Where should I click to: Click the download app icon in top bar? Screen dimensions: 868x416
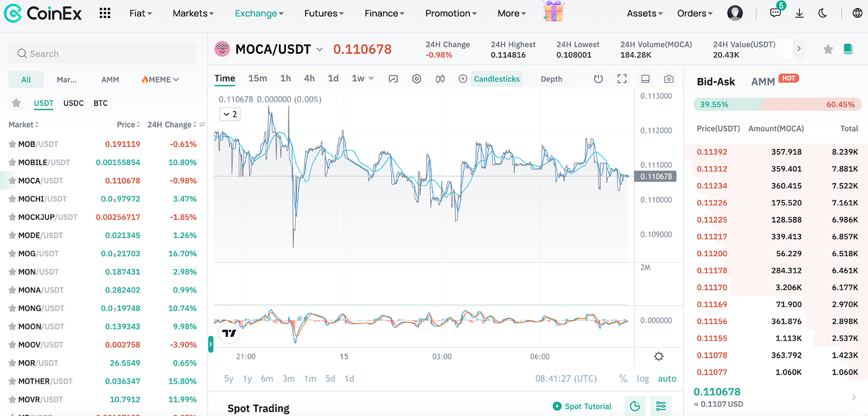click(800, 12)
